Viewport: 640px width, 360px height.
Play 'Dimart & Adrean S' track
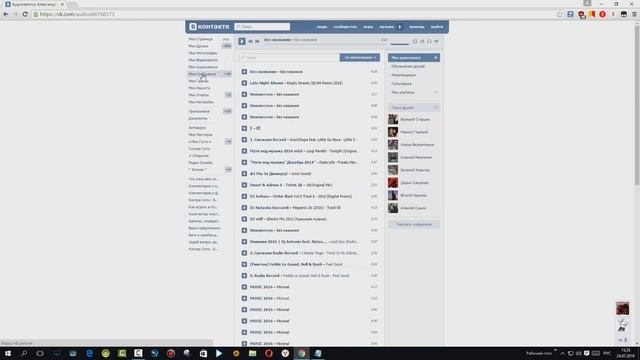[244, 185]
